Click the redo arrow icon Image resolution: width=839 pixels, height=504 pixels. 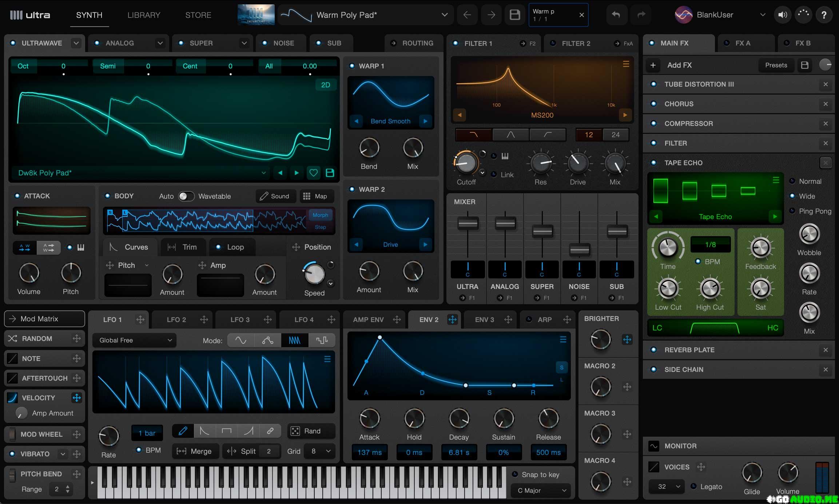click(641, 15)
